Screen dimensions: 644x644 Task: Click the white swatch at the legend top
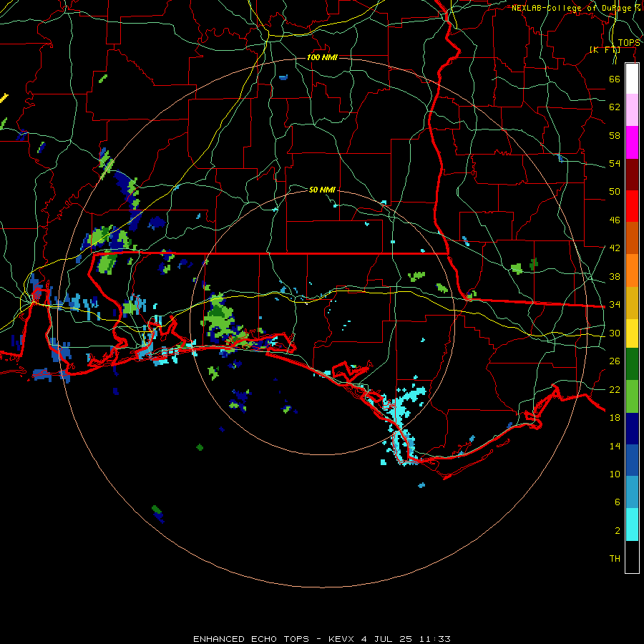(x=632, y=79)
